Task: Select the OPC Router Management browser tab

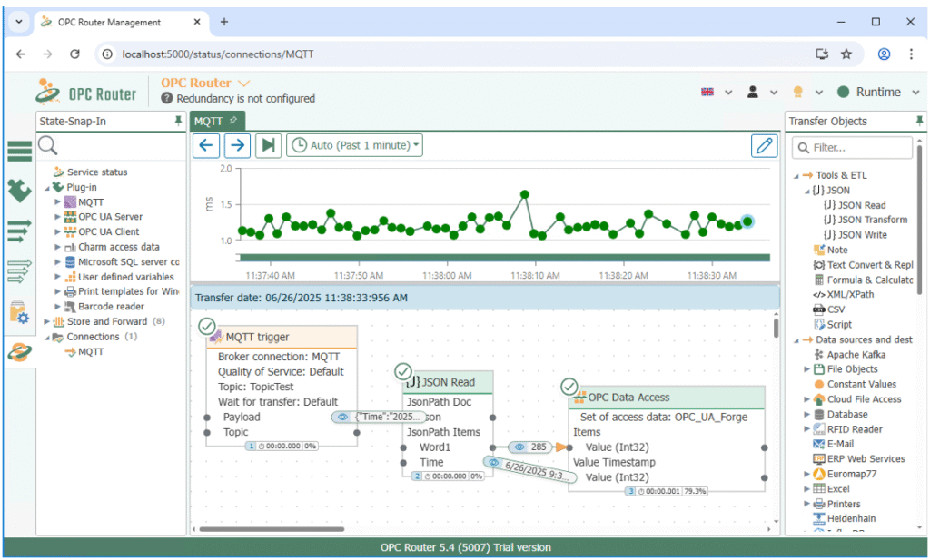Action: 119,22
